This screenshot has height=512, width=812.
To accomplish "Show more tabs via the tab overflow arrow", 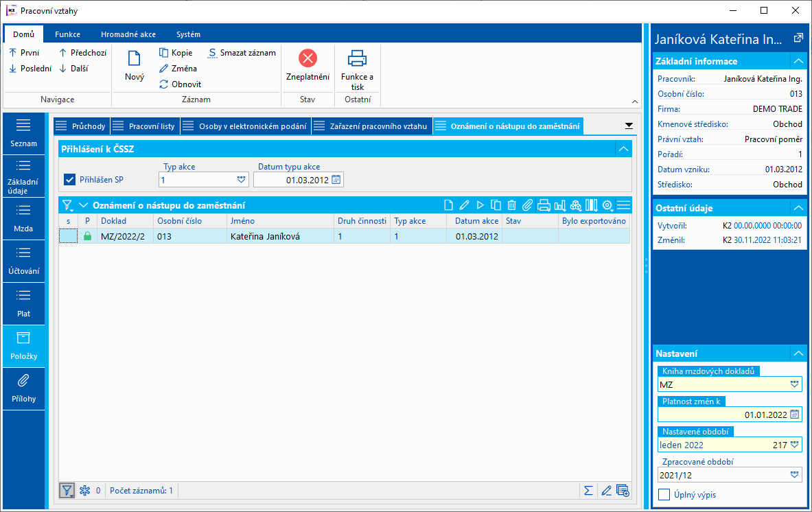I will (629, 126).
